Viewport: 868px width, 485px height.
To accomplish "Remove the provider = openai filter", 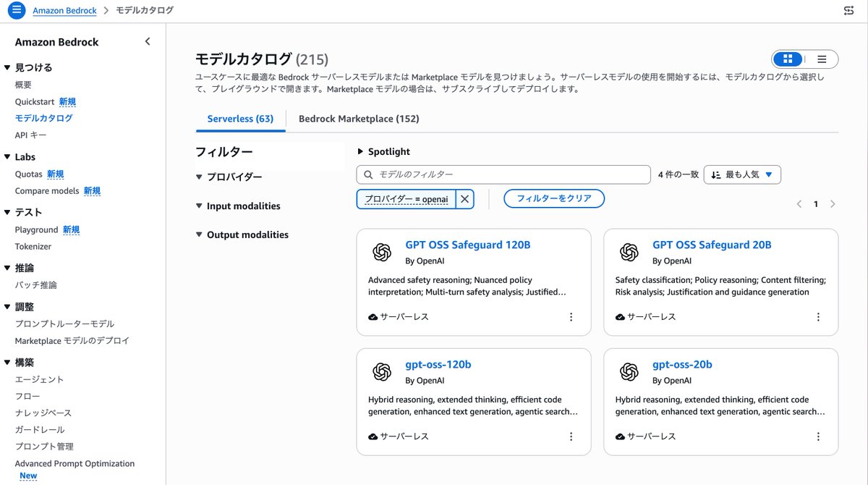I will [465, 198].
